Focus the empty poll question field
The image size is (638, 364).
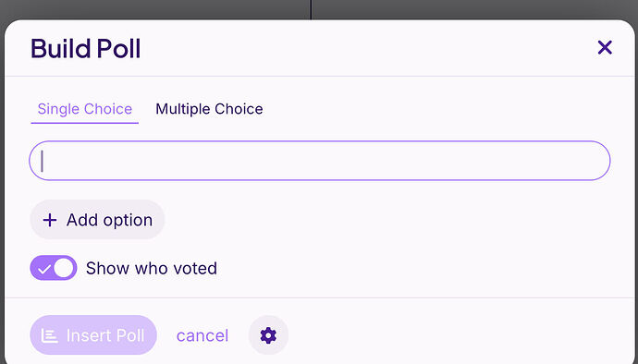click(x=319, y=161)
